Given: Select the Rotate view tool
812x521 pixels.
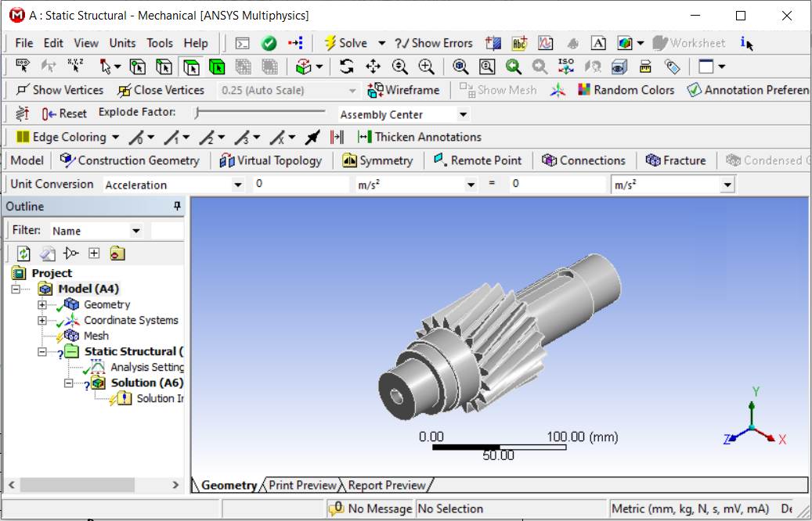Looking at the screenshot, I should pos(346,66).
